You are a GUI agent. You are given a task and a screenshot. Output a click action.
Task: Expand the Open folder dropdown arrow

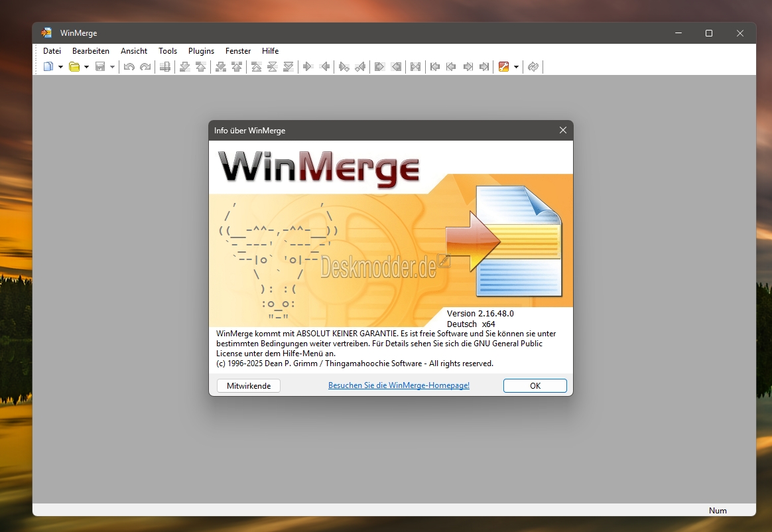[x=86, y=66]
